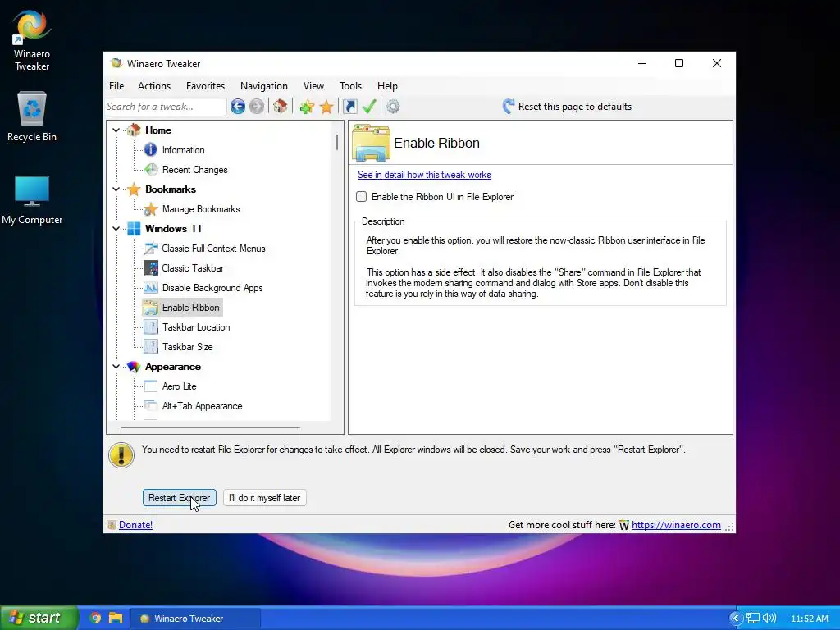Open bookmarks via the yellow star icon

point(326,107)
